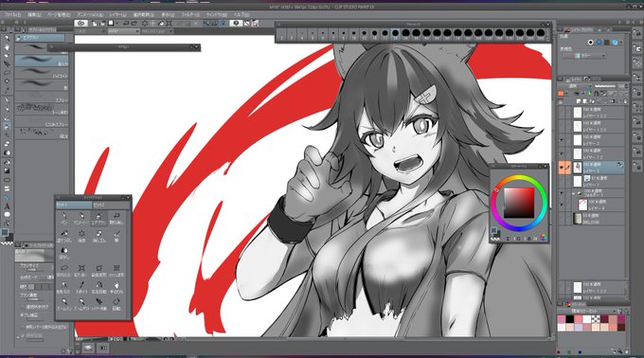This screenshot has height=358, width=644.
Task: Toggle the eye of the selected highlighted layer
Action: click(562, 167)
